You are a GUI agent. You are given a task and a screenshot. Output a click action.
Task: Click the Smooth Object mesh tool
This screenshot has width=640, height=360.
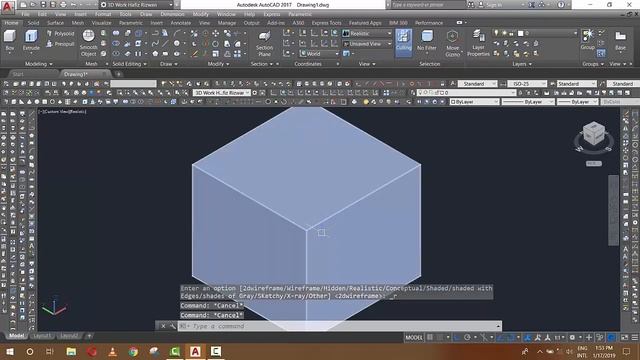pyautogui.click(x=89, y=43)
